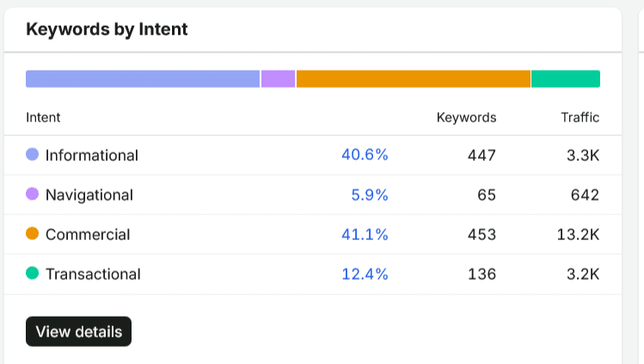Click the Commercial traffic value 13.2K
Image resolution: width=644 pixels, height=364 pixels.
point(578,235)
